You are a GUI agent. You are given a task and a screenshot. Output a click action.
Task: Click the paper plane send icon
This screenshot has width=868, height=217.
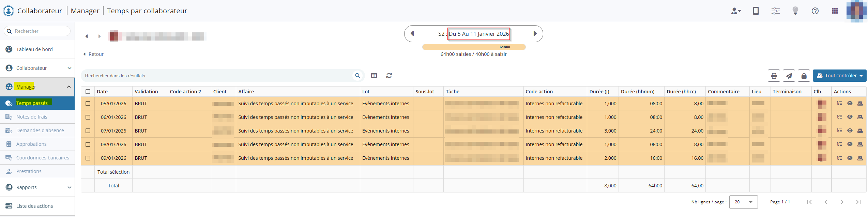tap(789, 76)
